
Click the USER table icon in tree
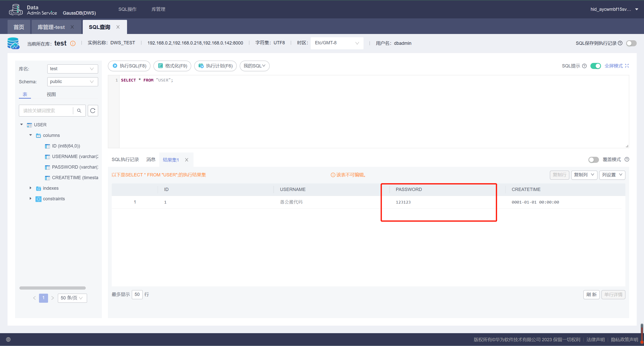click(29, 125)
